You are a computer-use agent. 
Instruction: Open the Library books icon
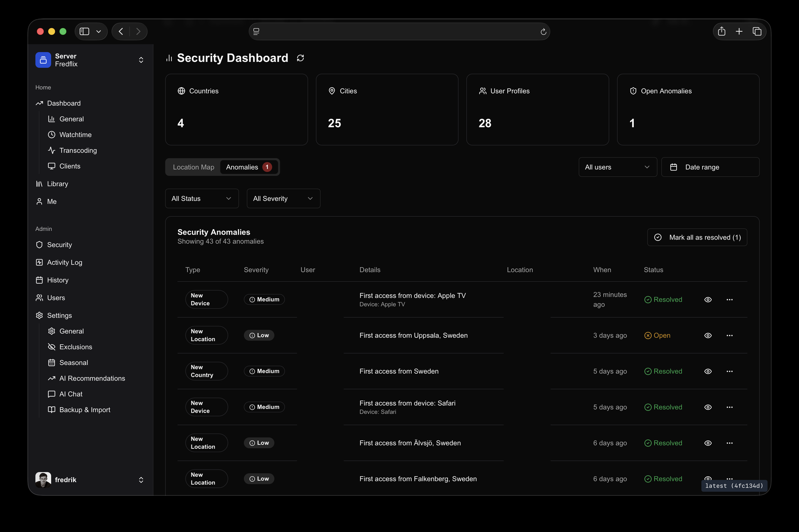pos(40,184)
